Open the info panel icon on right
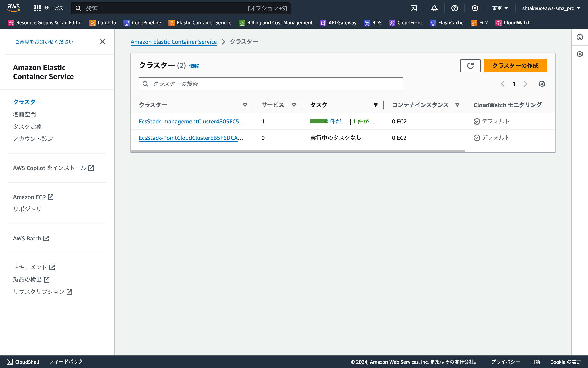 coord(580,37)
